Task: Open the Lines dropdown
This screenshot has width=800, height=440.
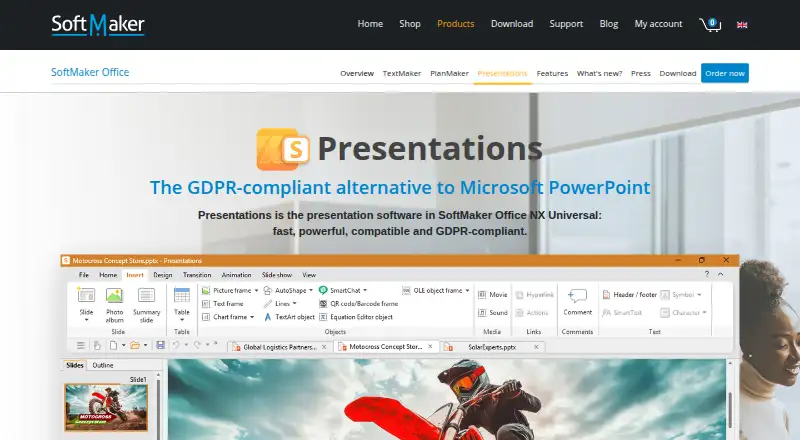Action: 294,304
